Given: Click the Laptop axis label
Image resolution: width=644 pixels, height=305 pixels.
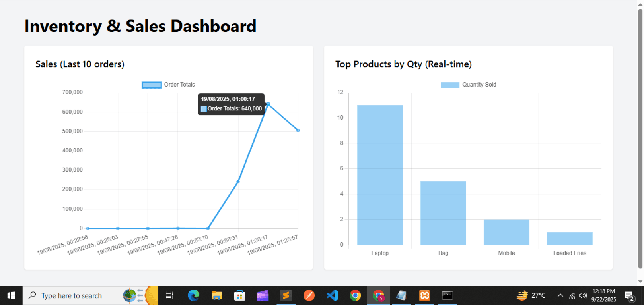Looking at the screenshot, I should (380, 253).
